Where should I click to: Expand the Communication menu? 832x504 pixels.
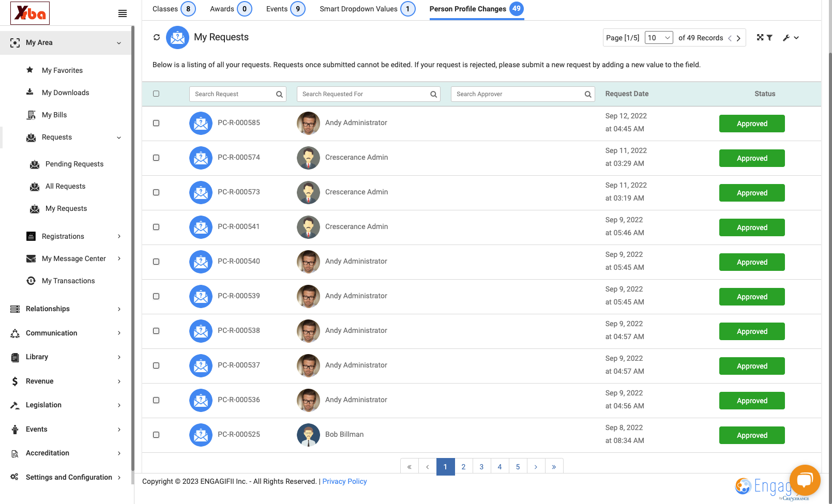[119, 333]
